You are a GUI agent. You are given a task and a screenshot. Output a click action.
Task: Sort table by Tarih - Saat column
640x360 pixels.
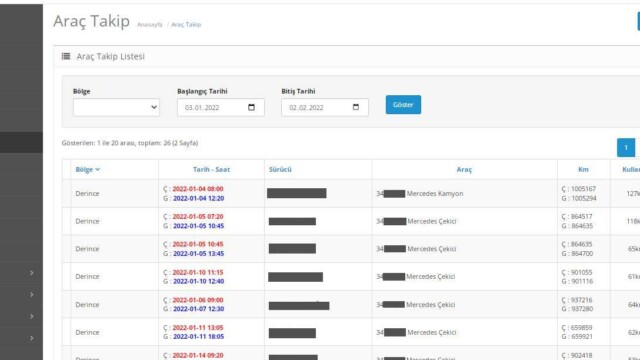(x=211, y=169)
